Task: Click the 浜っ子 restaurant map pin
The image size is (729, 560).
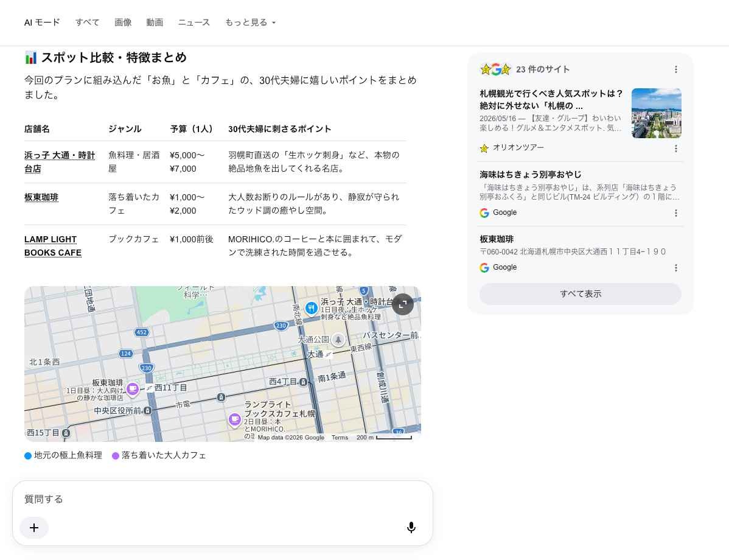Action: (x=311, y=308)
